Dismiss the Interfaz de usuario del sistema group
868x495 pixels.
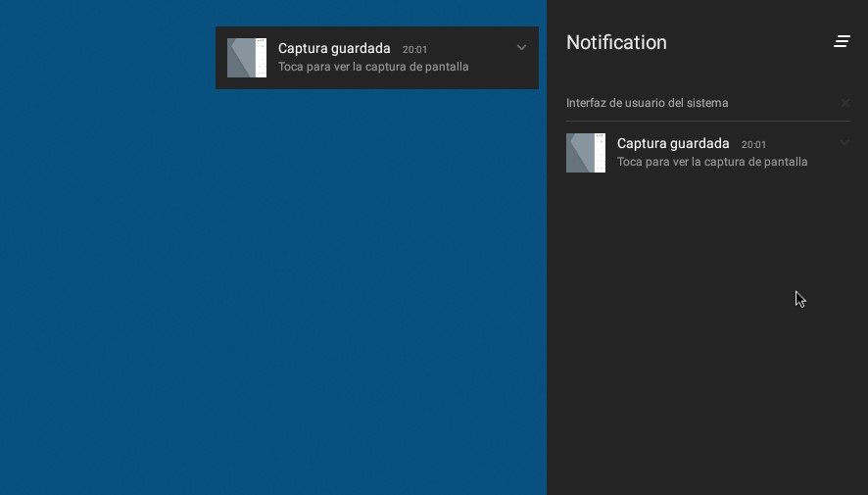[845, 103]
